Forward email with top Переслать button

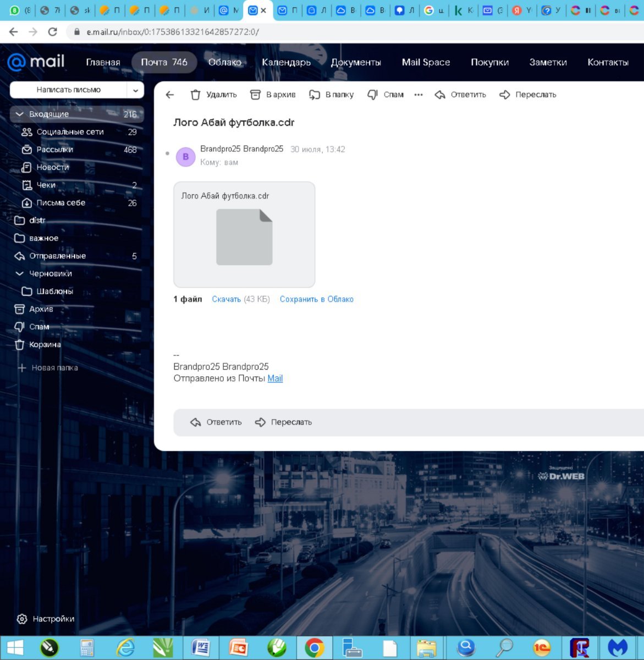(x=528, y=95)
